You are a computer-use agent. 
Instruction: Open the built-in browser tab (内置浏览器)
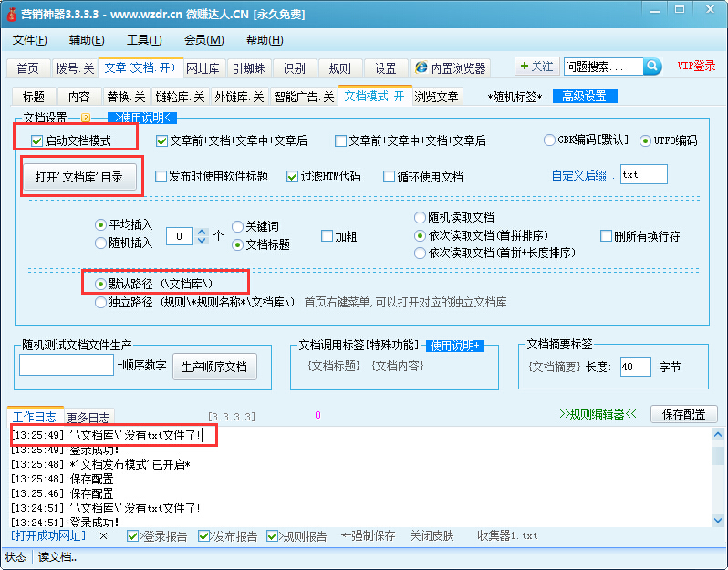tap(450, 68)
